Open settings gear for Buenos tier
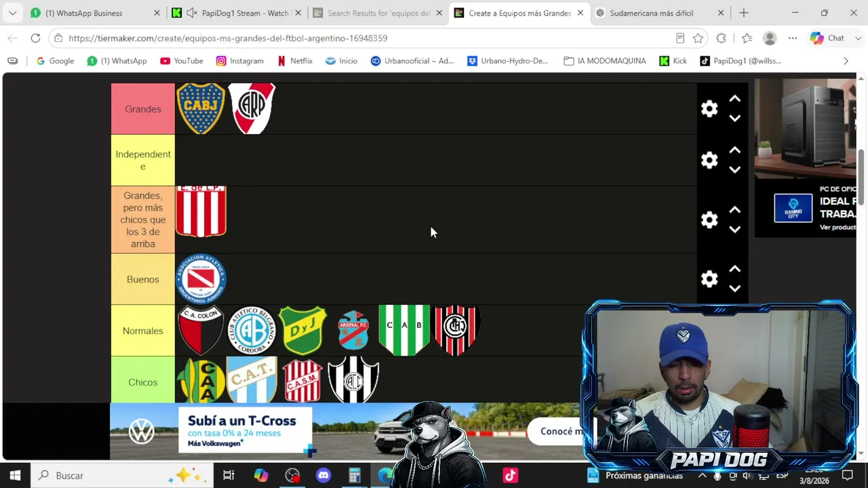This screenshot has height=488, width=868. click(709, 279)
